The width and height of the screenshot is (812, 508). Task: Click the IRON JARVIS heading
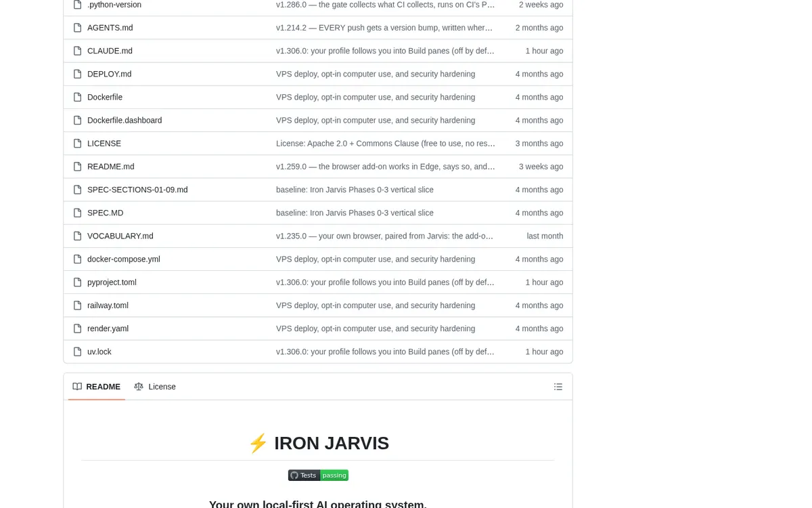click(x=318, y=443)
